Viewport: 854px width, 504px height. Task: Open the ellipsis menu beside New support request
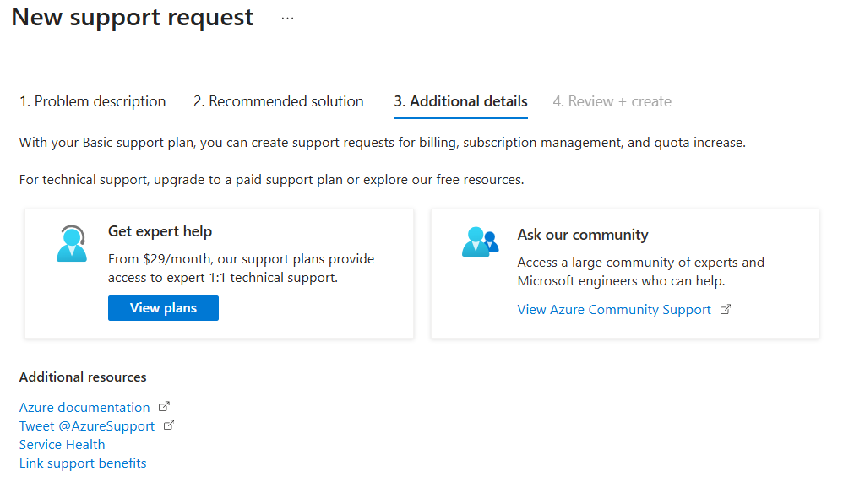pyautogui.click(x=287, y=18)
